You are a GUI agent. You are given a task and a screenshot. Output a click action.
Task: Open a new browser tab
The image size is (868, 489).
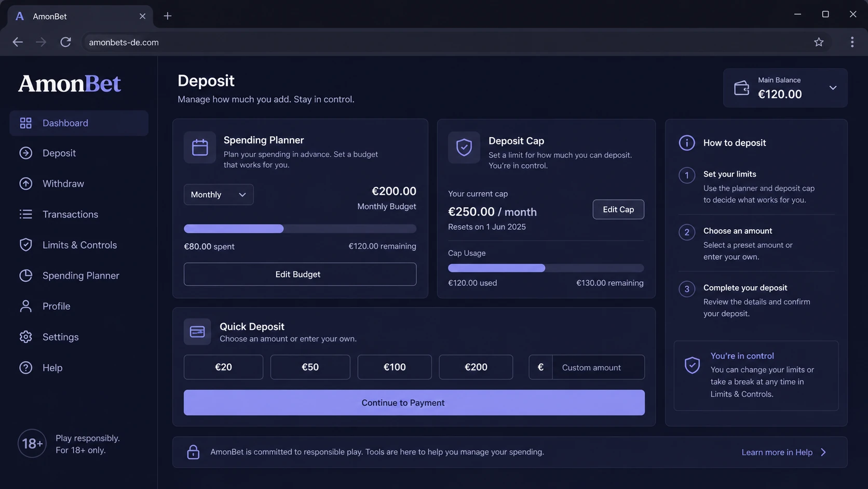coord(168,16)
